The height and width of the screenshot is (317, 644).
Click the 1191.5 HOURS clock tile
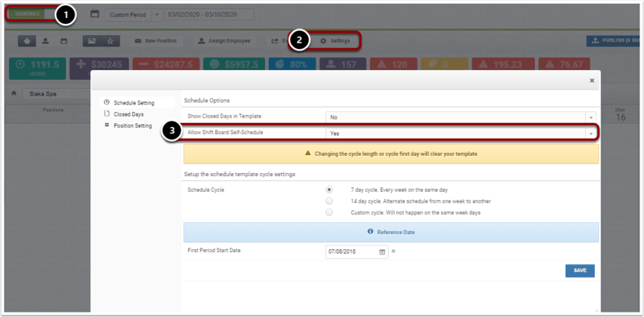point(38,69)
